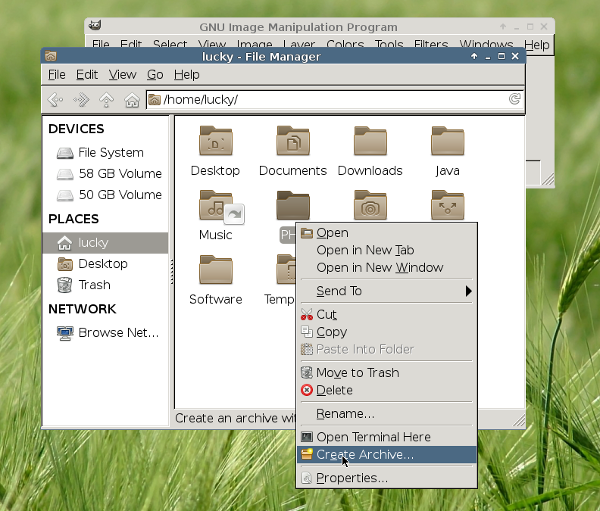Select Properties in the context menu
Viewport: 600px width, 511px height.
coord(351,478)
